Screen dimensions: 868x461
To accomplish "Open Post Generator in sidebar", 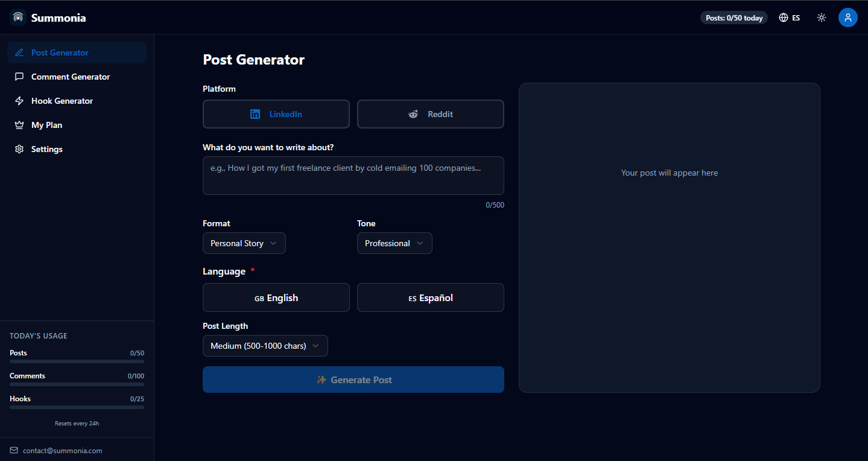I will [77, 52].
